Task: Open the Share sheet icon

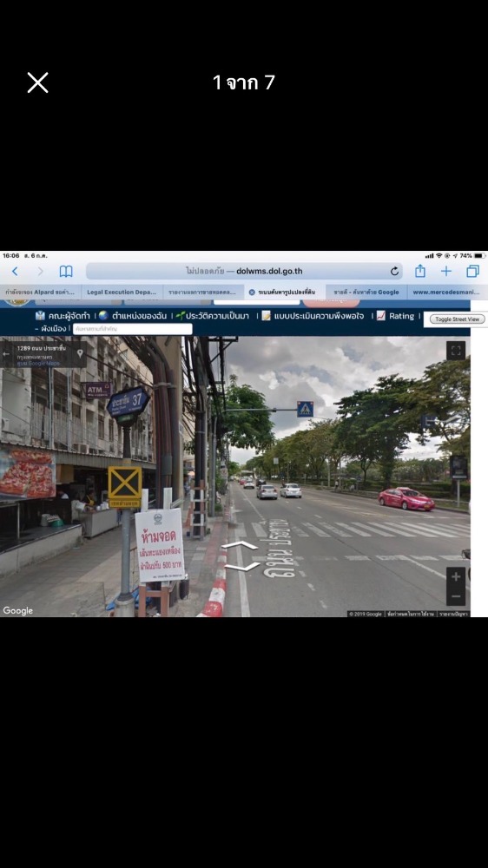Action: (x=420, y=271)
